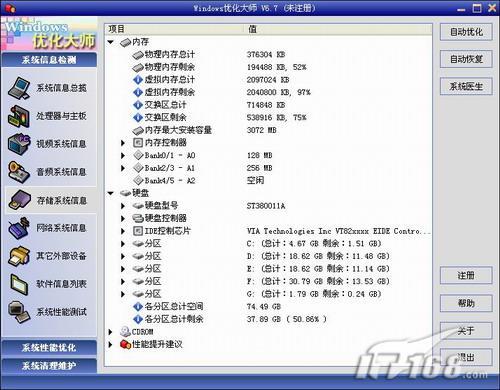500x390 pixels.
Task: Click the 性能提升建议 red icon
Action: 125,344
